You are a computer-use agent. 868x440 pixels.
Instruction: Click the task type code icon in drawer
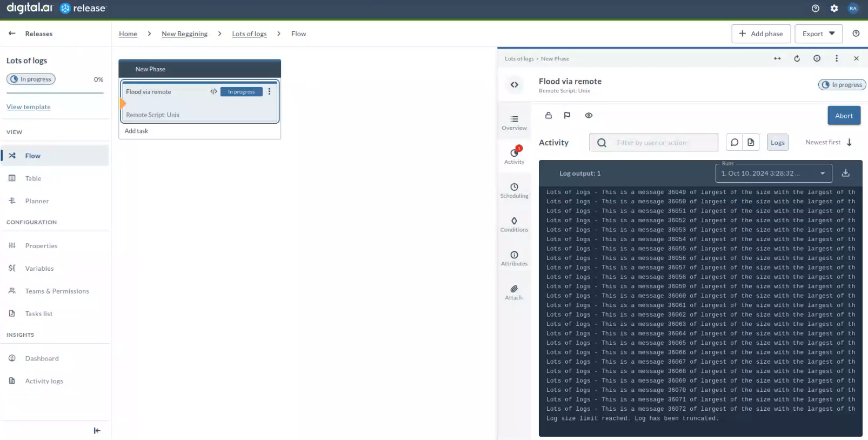point(514,85)
